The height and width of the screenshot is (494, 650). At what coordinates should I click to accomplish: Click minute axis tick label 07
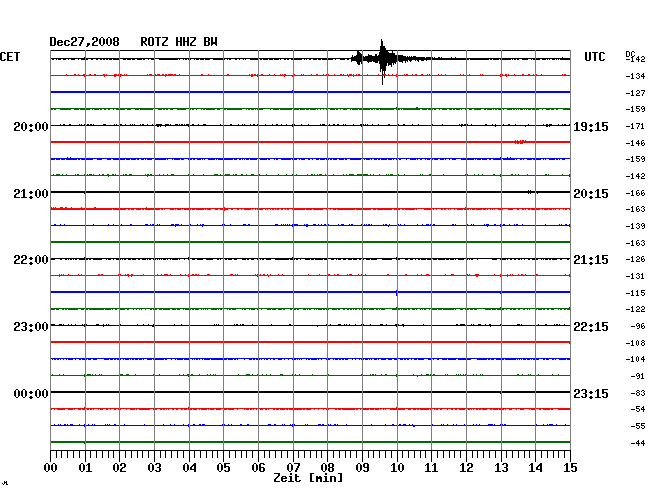click(293, 468)
